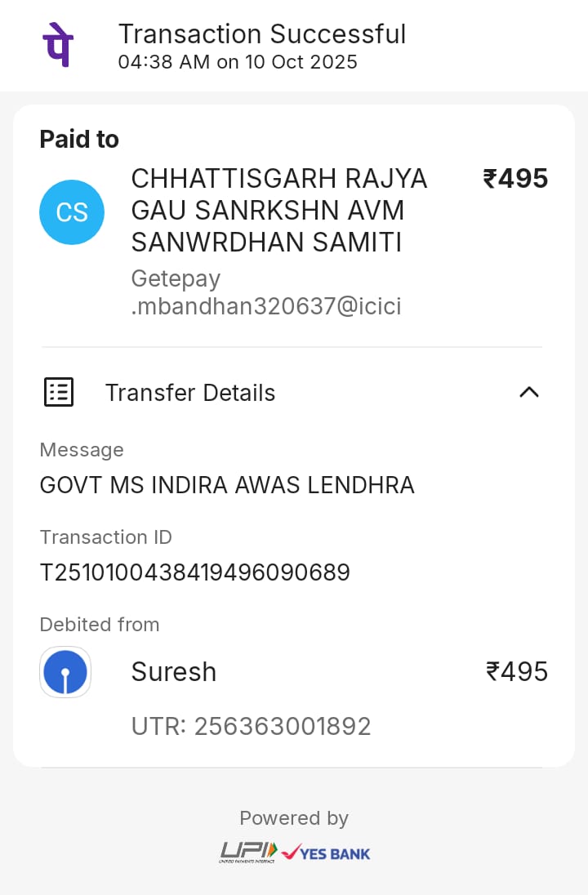
Task: Click the Paid to label
Action: (79, 140)
